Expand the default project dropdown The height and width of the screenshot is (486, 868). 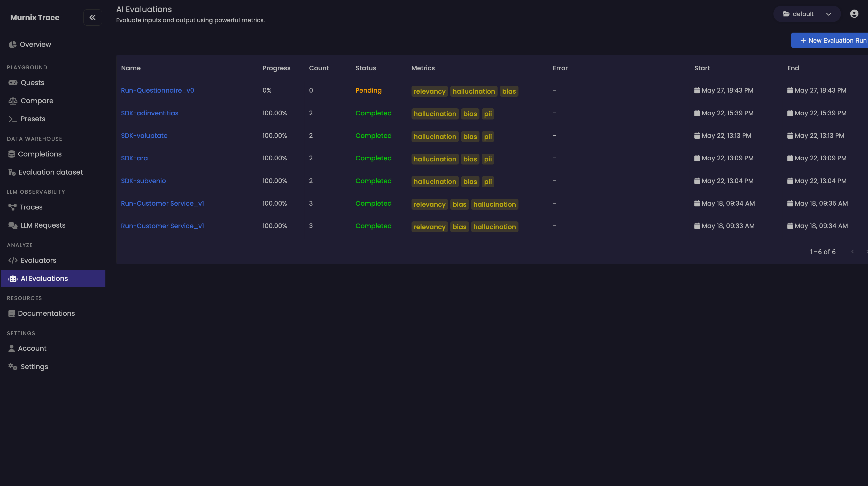(807, 14)
